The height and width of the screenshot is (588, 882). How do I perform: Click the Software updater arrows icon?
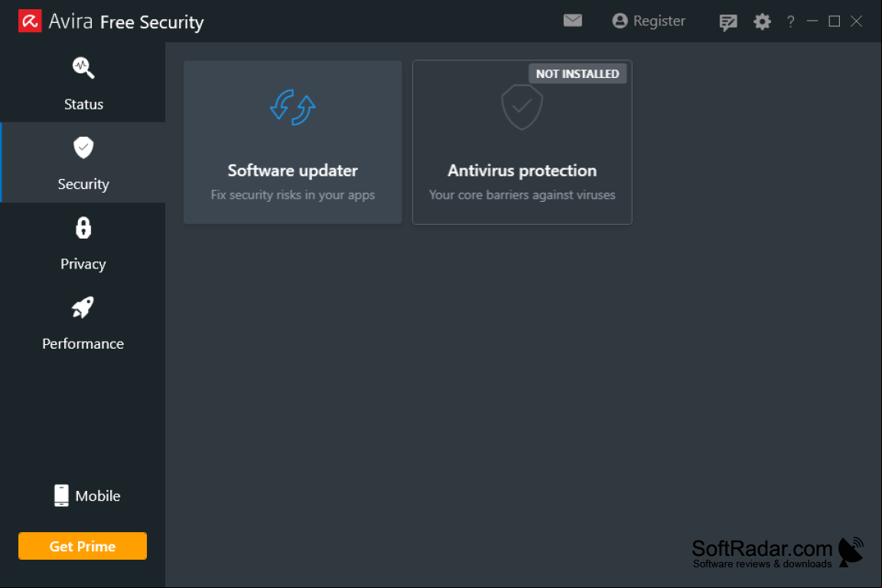(x=292, y=107)
